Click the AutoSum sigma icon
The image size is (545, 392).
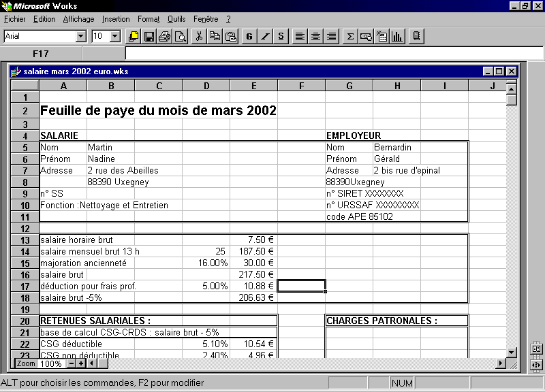(350, 37)
